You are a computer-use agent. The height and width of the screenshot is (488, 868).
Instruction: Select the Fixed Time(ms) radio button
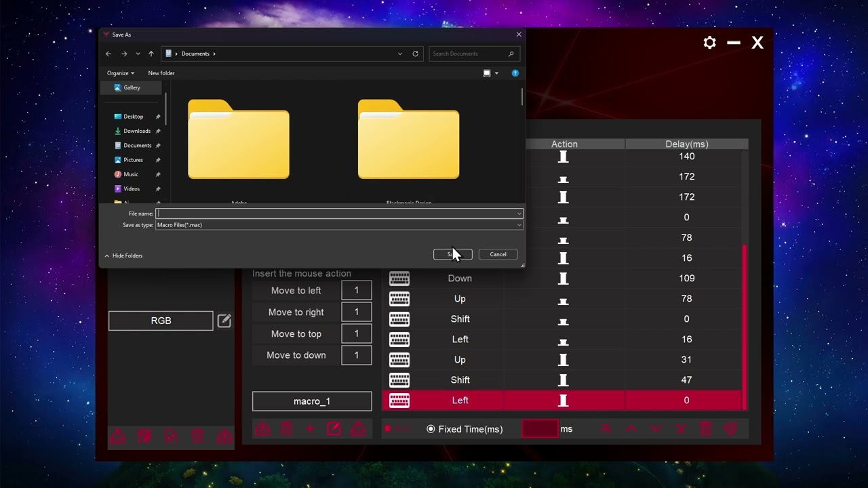coord(431,429)
